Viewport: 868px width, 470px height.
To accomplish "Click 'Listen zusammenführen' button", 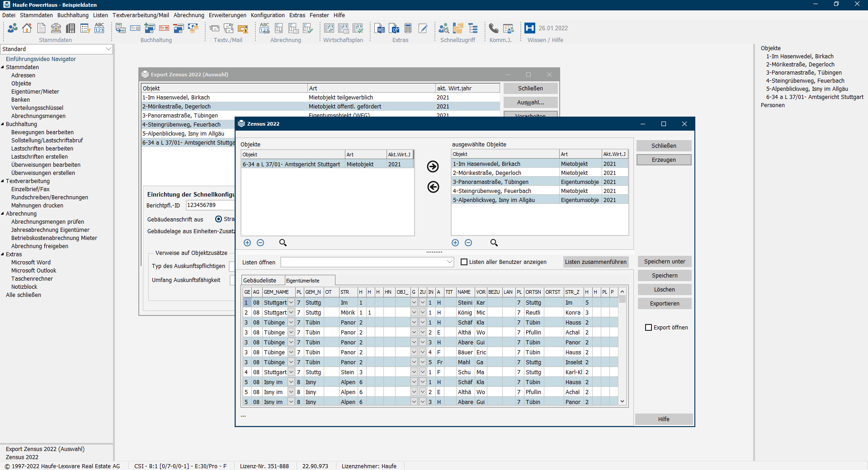I will (595, 262).
